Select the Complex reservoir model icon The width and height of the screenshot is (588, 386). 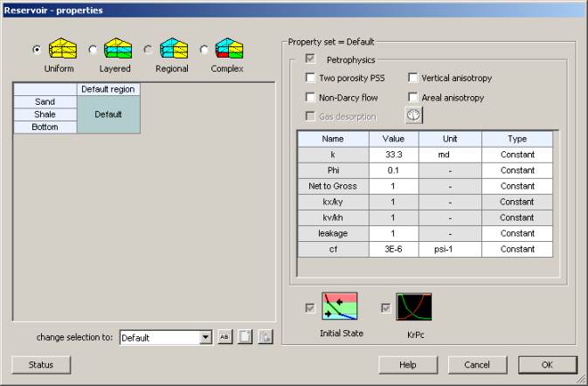tap(229, 49)
